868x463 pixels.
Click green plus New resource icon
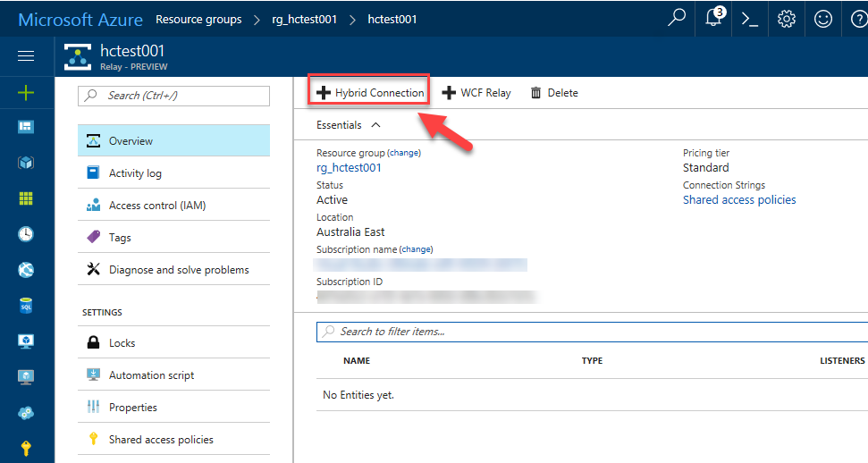(26, 92)
